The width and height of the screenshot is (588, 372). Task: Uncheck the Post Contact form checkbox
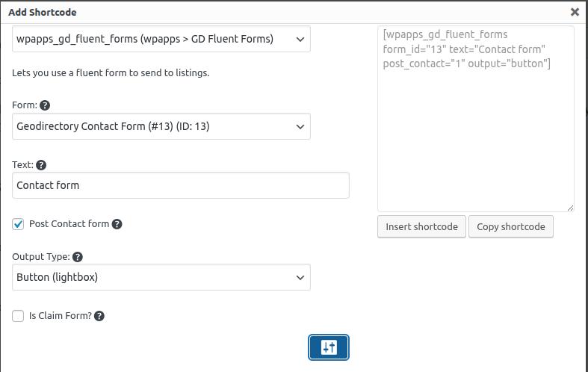(x=19, y=224)
